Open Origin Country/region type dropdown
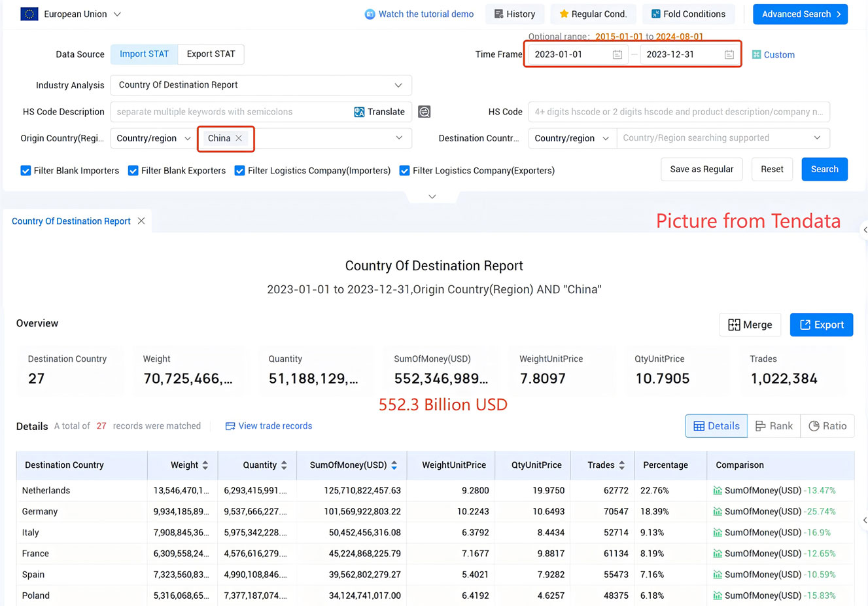The image size is (868, 606). point(154,138)
